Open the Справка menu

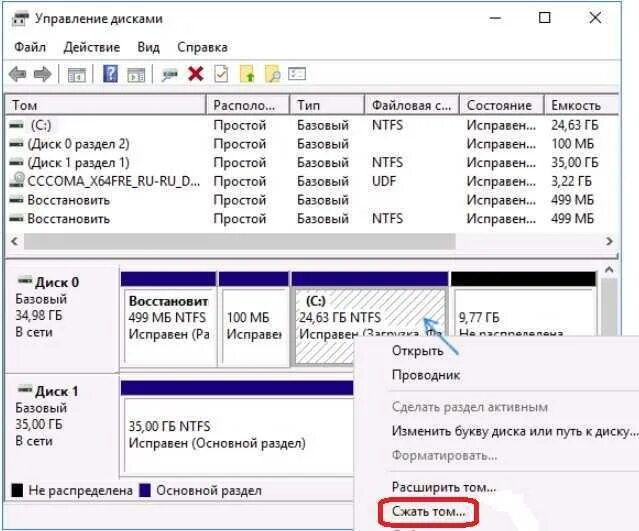coord(202,47)
